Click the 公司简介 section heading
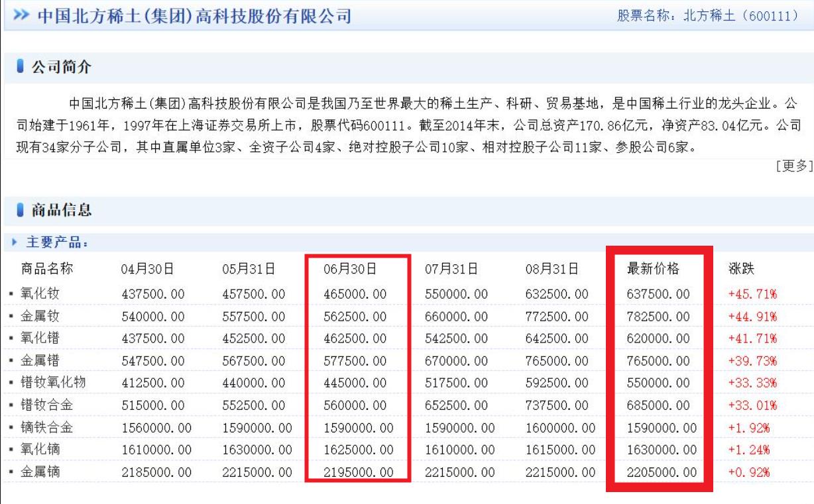This screenshot has height=504, width=814. pos(62,67)
